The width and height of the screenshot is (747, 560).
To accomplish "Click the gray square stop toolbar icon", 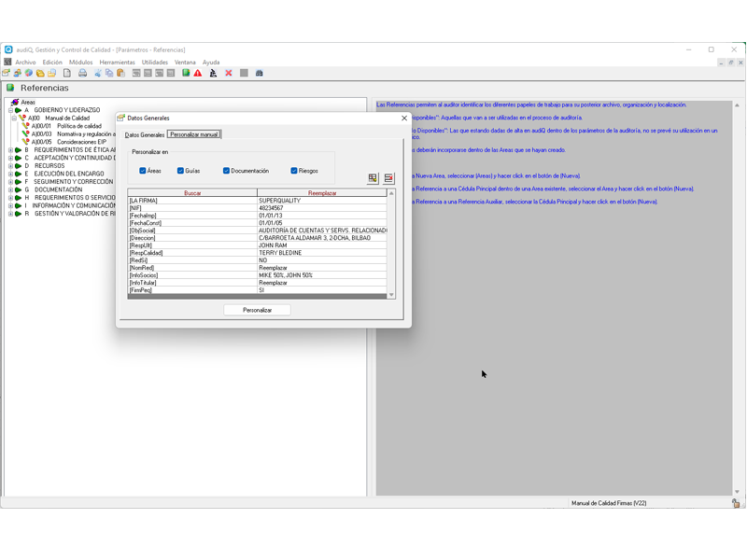I will click(x=244, y=73).
